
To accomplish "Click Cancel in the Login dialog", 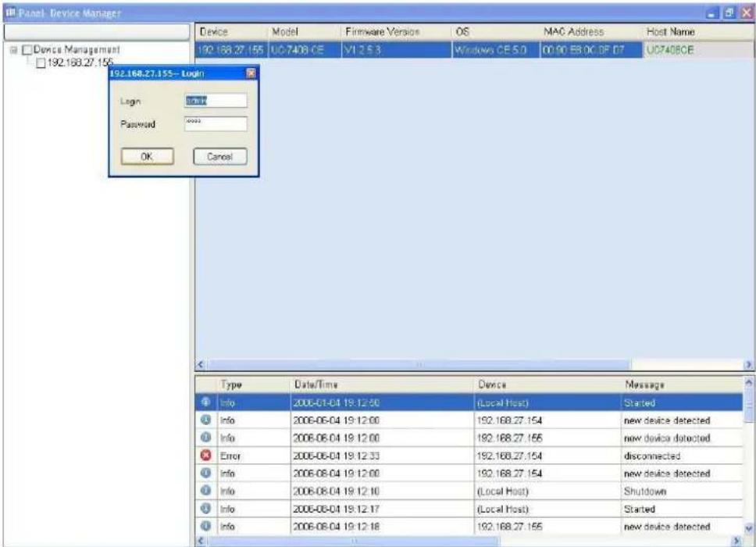I will [220, 156].
